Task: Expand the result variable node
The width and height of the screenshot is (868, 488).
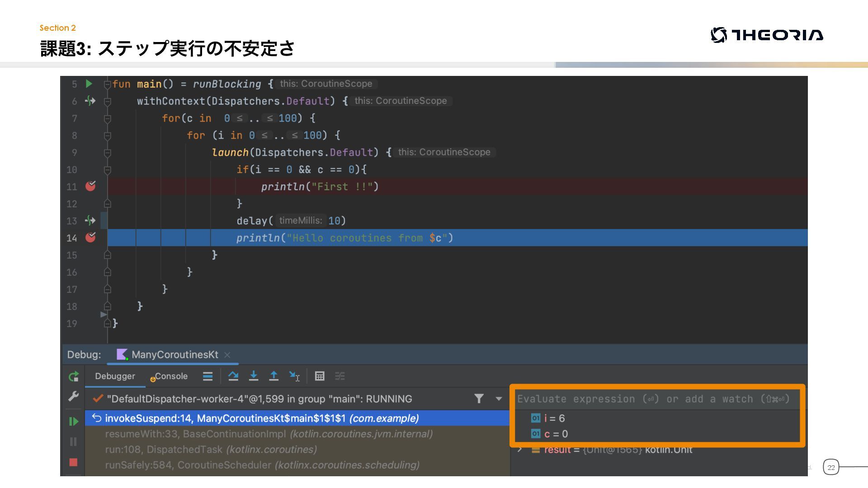Action: (520, 450)
